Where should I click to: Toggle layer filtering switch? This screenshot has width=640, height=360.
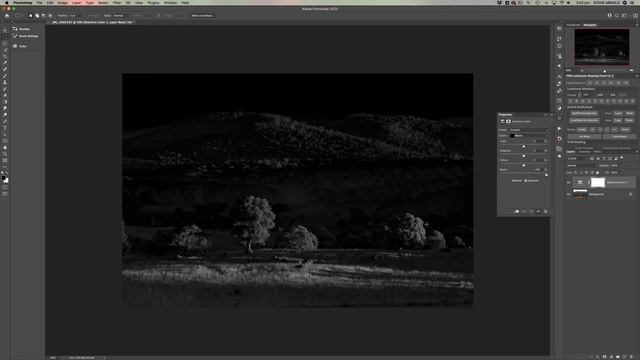coord(622,158)
